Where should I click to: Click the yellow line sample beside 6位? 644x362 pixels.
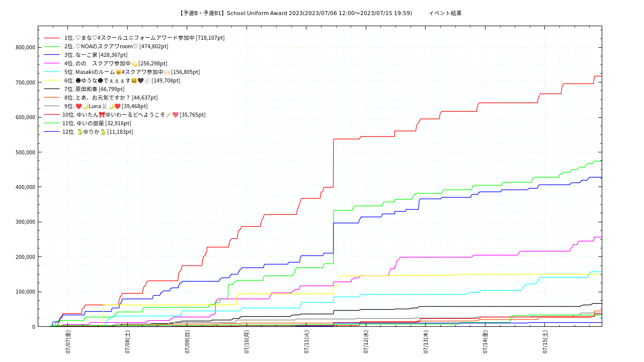52,80
